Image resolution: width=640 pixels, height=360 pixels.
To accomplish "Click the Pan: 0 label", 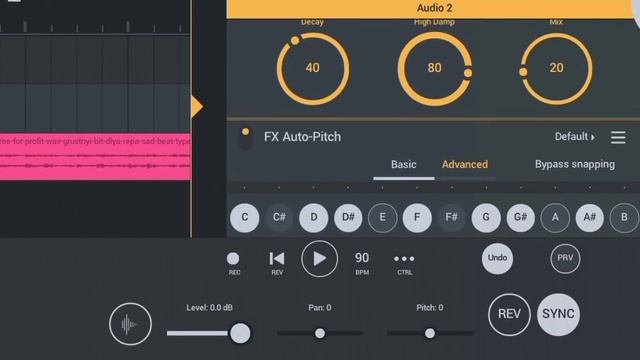I will tap(320, 308).
